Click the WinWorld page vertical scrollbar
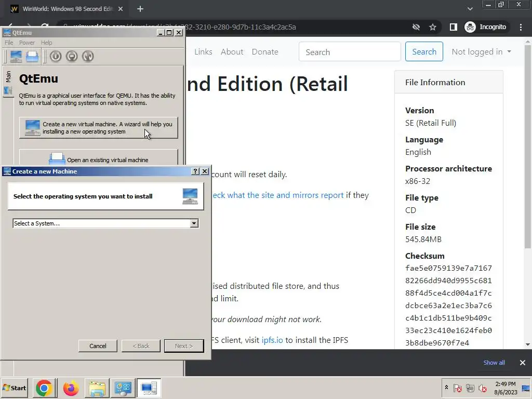This screenshot has height=399, width=532. [x=528, y=146]
